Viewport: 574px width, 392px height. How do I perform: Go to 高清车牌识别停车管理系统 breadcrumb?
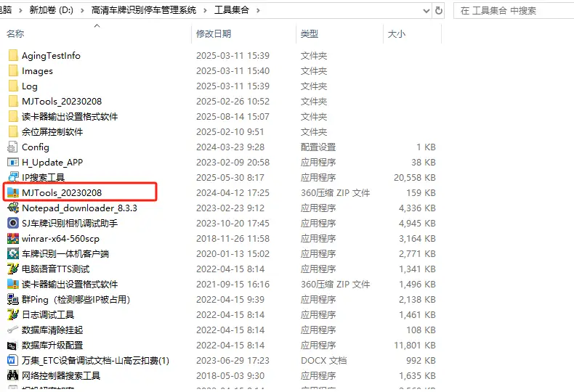coord(144,10)
